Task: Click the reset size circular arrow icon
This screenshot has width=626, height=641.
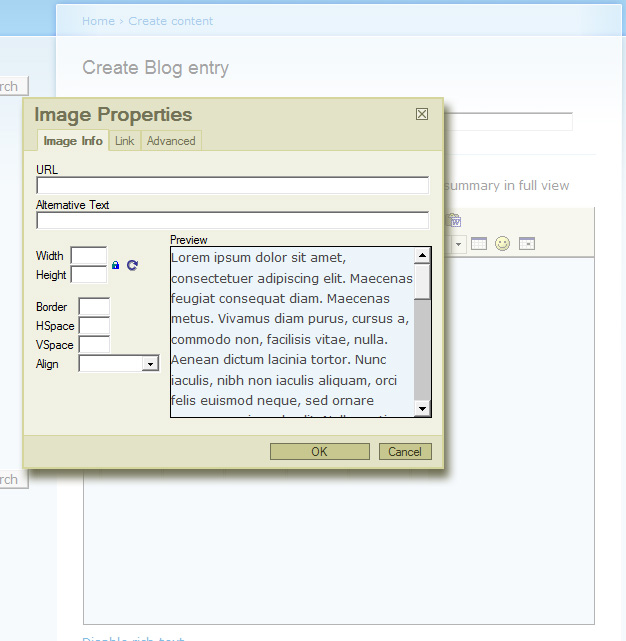Action: pyautogui.click(x=132, y=265)
